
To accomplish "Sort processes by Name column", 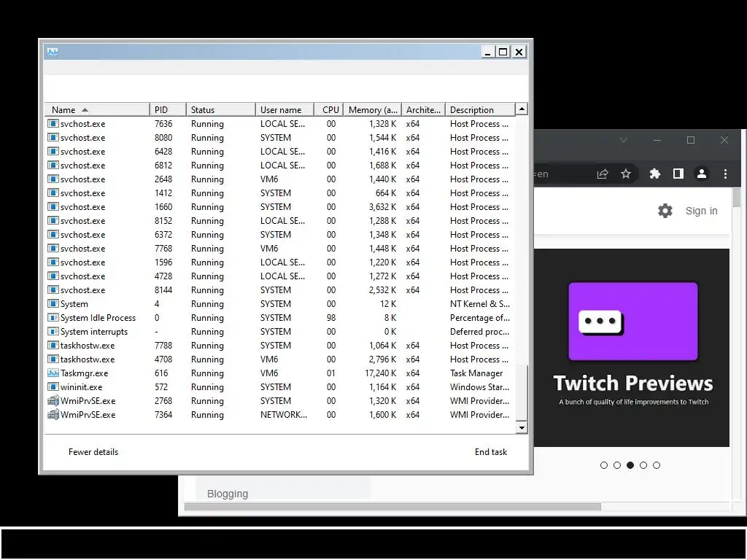I will (97, 109).
